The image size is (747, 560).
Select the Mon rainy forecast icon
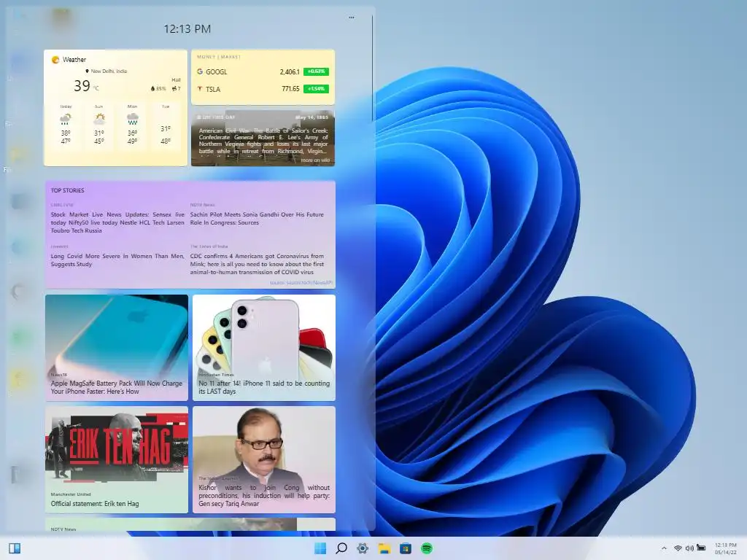[133, 119]
